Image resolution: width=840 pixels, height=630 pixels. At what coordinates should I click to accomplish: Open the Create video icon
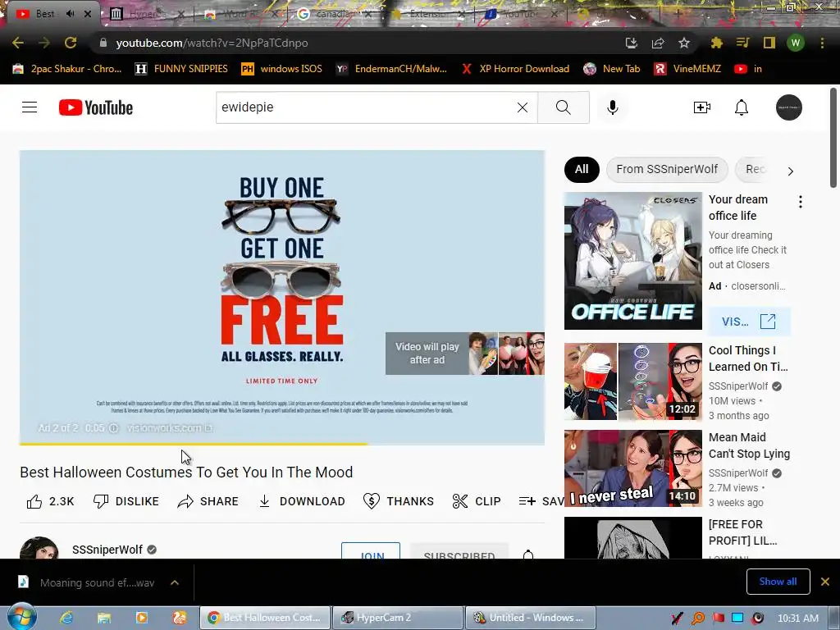(x=702, y=107)
